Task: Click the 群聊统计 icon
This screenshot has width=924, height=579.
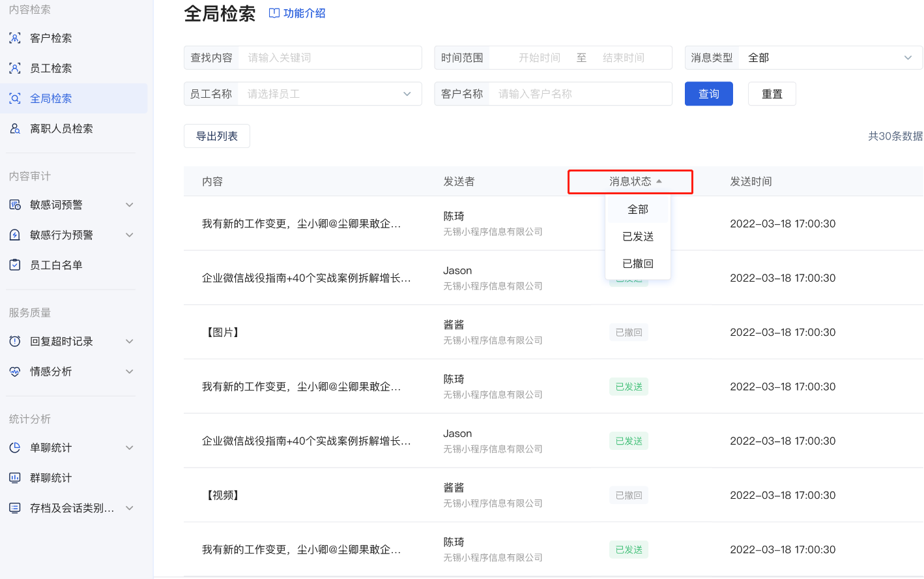Action: tap(15, 477)
